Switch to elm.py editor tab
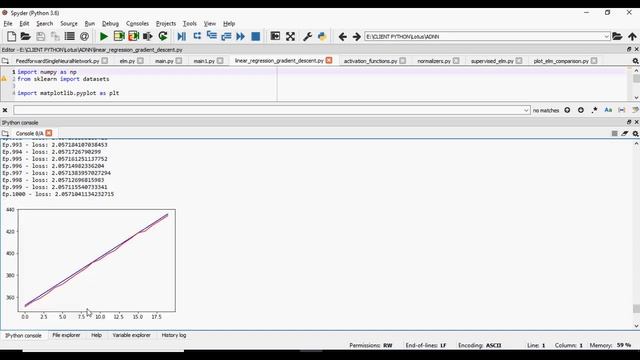This screenshot has height=360, width=640. coord(127,61)
